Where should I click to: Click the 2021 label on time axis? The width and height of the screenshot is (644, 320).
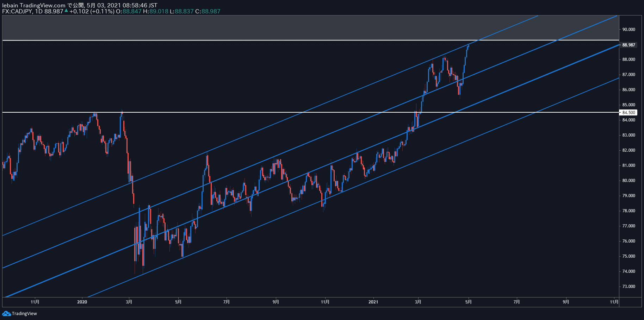[373, 302]
